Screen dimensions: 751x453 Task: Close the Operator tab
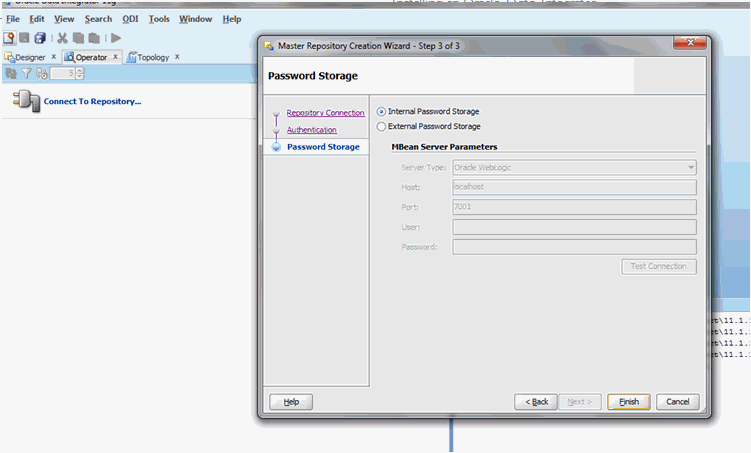tap(115, 57)
